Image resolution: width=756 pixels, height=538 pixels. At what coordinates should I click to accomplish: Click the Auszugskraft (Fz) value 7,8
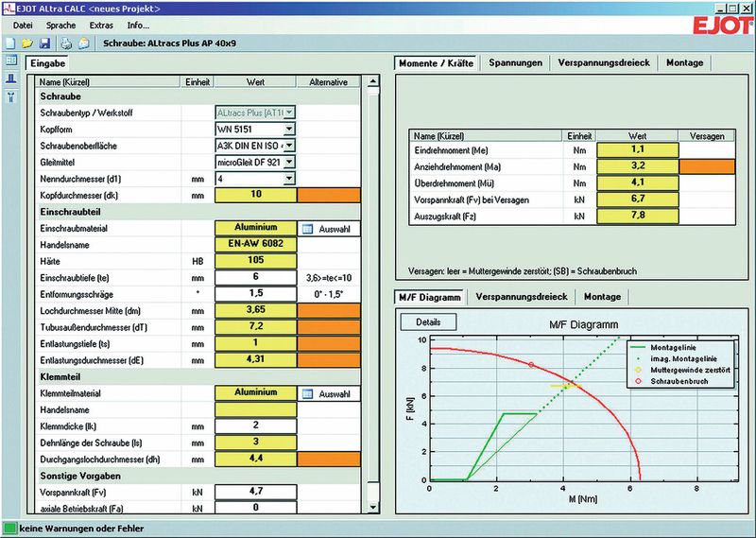point(637,217)
